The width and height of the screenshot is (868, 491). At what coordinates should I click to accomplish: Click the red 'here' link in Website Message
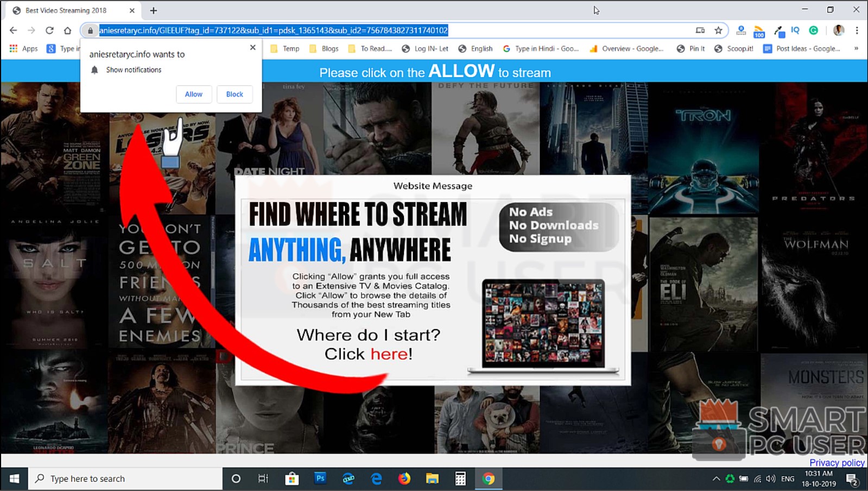pyautogui.click(x=389, y=354)
